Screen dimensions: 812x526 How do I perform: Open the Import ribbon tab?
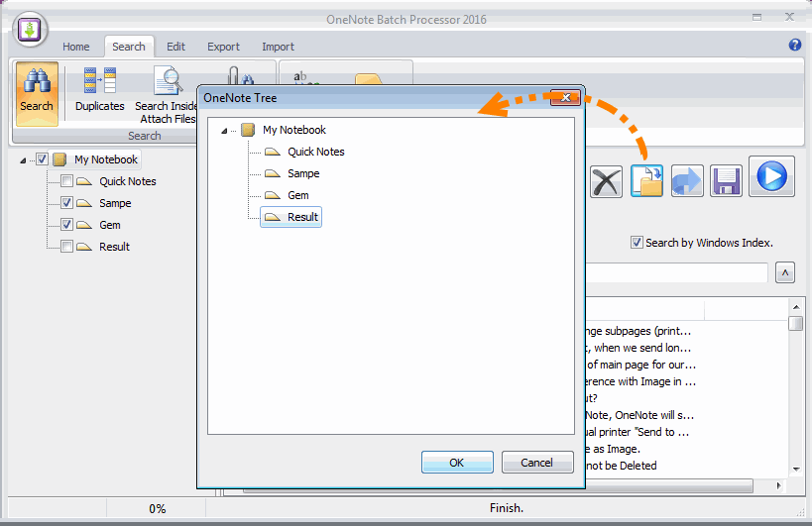[x=278, y=47]
